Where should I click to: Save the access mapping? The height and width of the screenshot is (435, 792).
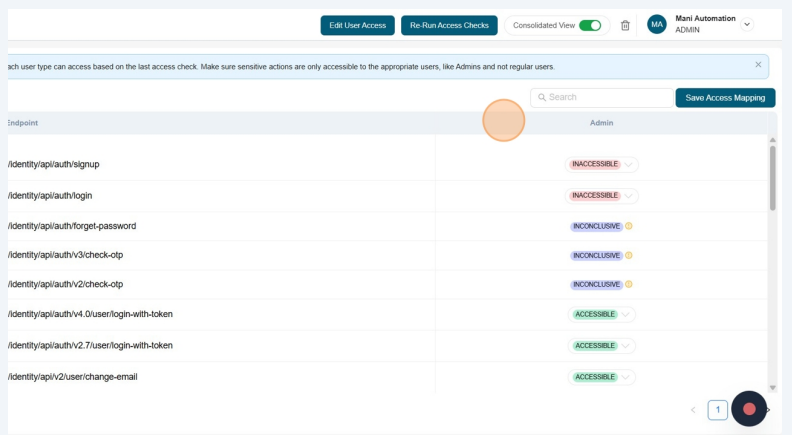pos(725,98)
